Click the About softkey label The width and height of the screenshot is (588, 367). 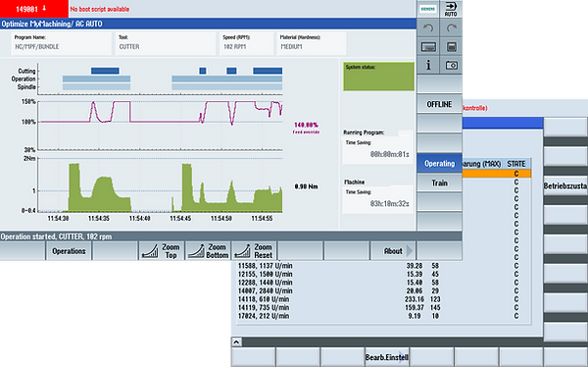(x=393, y=251)
